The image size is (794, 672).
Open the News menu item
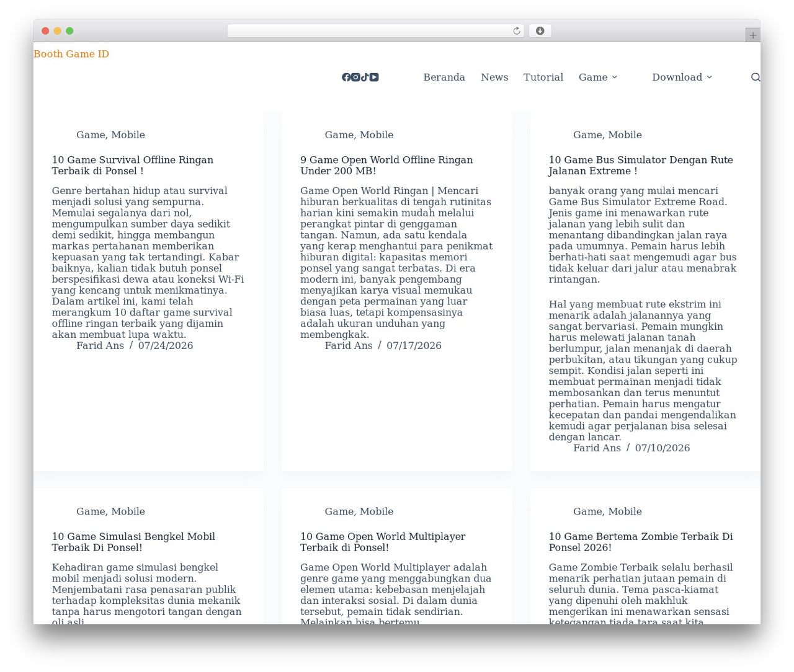click(494, 77)
